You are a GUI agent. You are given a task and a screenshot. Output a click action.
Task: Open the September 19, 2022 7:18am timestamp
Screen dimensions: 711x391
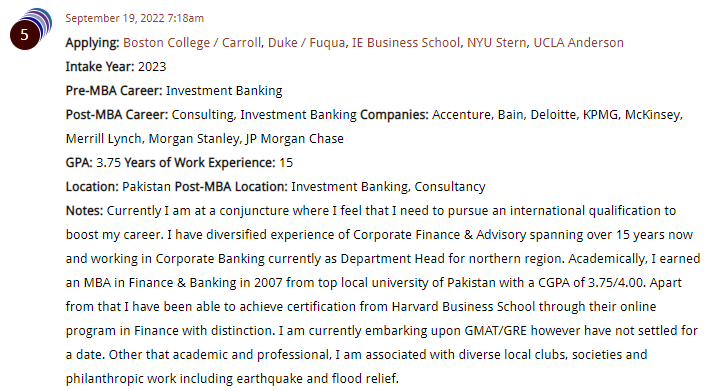[135, 18]
